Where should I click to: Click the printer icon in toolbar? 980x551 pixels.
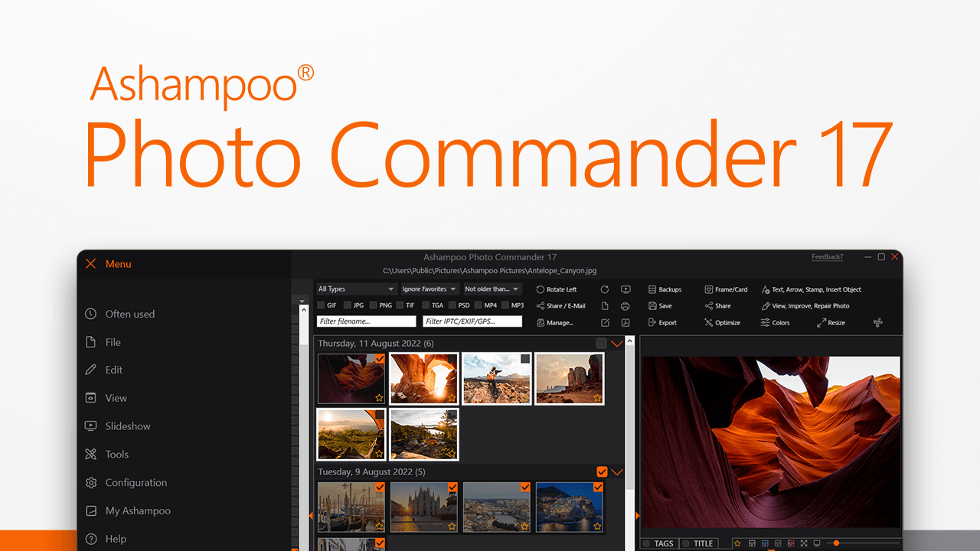[626, 306]
